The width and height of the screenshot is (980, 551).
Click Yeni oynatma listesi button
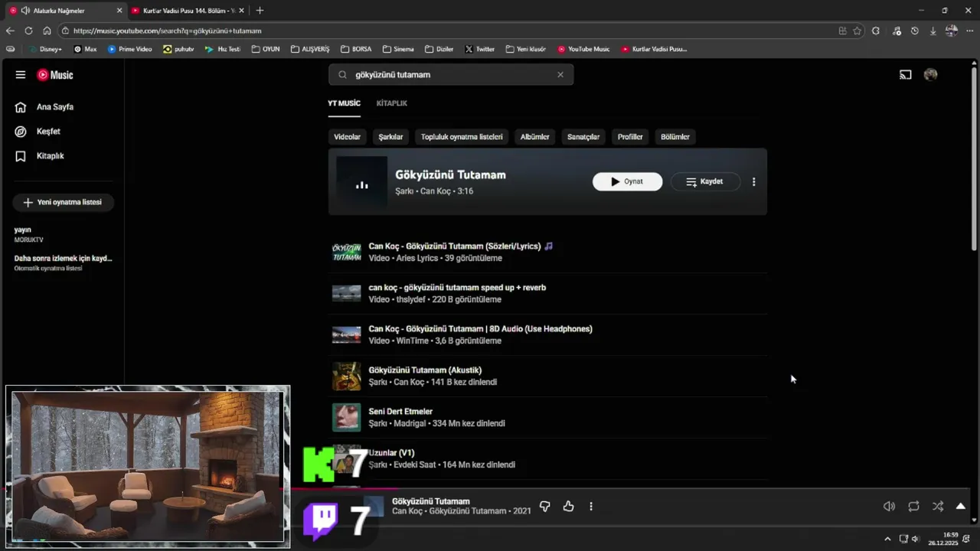[x=63, y=203]
